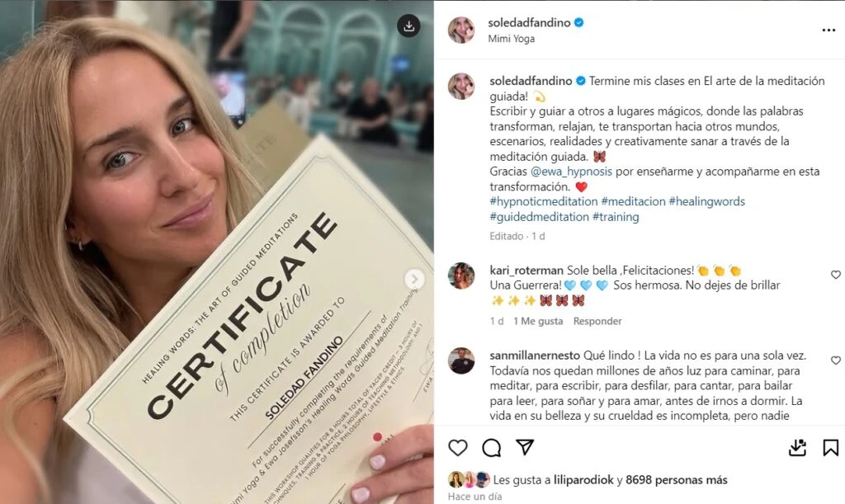Visit the @ewa_hypnosis mention
Screen dimensions: 845x504
(x=571, y=172)
